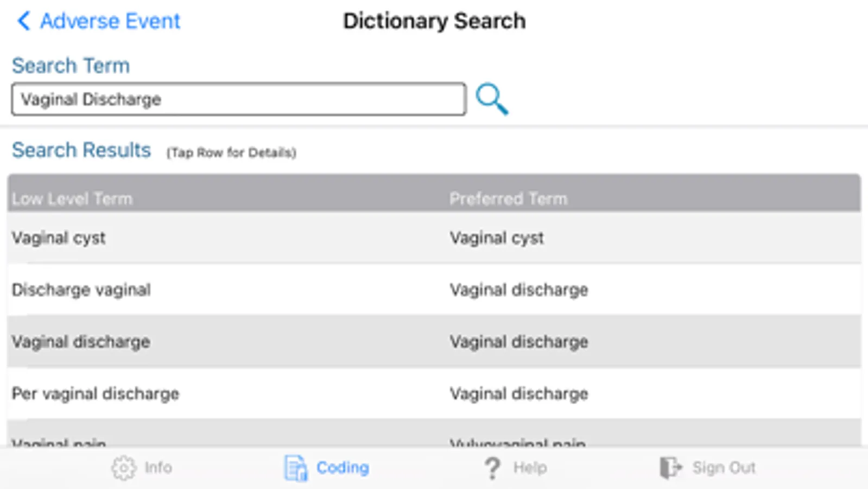This screenshot has height=489, width=868.
Task: Tap the Sign Out label
Action: click(724, 468)
